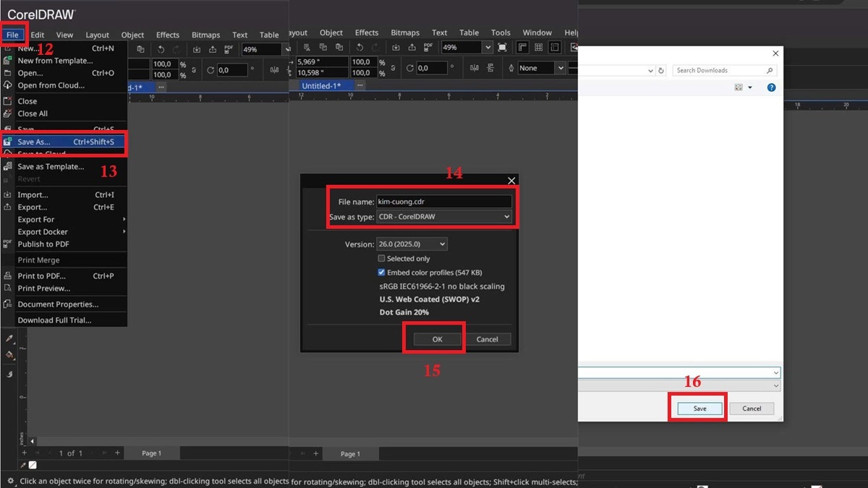Click the Full-screen preview icon after 49% zoom

coord(502,47)
